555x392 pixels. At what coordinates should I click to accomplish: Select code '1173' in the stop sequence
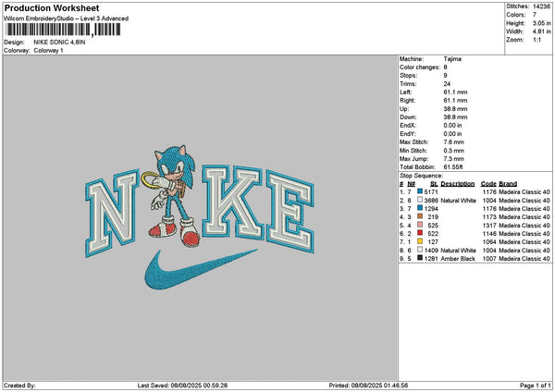(x=489, y=217)
